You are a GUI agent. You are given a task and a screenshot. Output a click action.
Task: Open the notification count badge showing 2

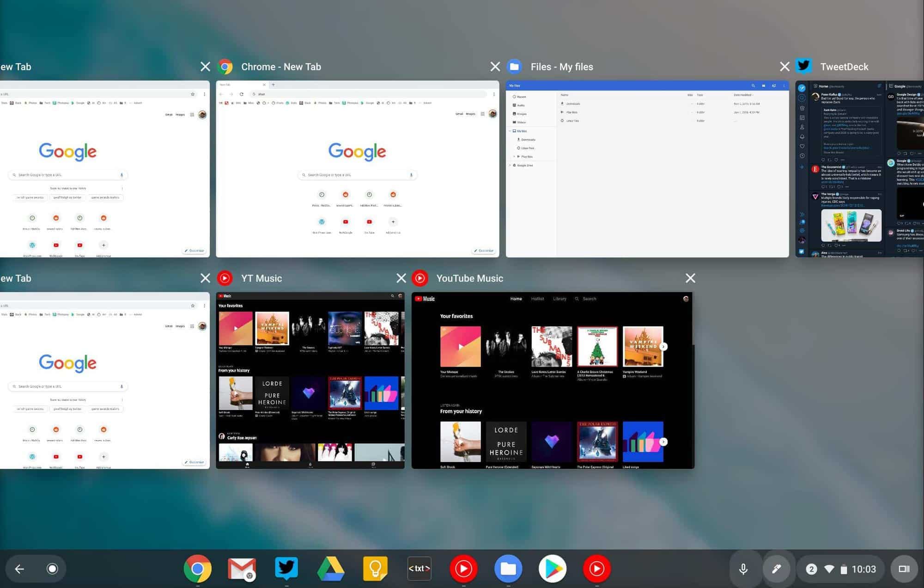click(811, 569)
